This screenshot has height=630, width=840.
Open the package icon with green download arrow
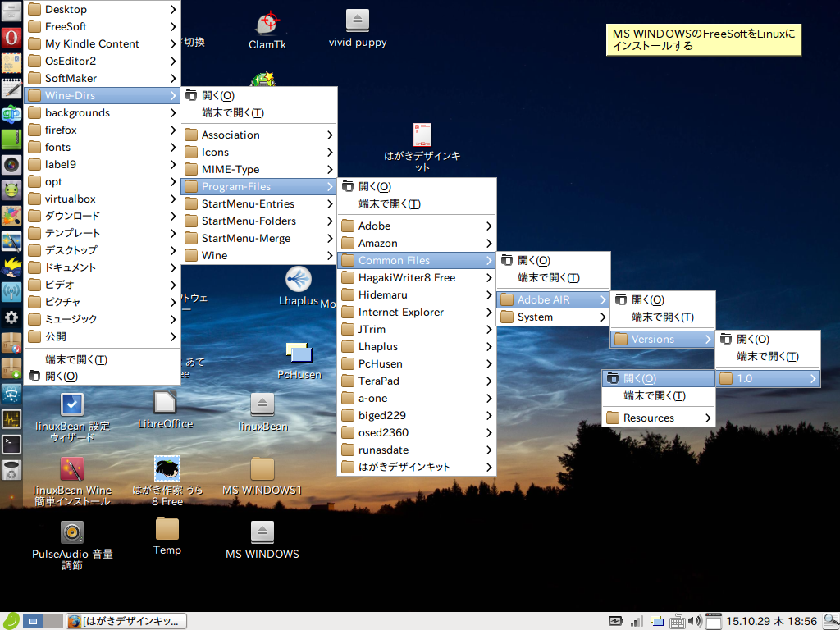point(11,368)
